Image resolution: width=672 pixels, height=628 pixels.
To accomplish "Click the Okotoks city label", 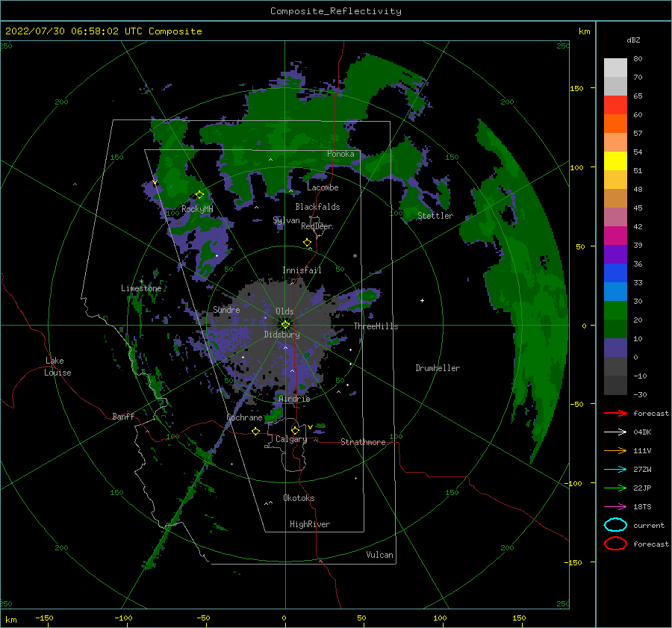I will 299,498.
